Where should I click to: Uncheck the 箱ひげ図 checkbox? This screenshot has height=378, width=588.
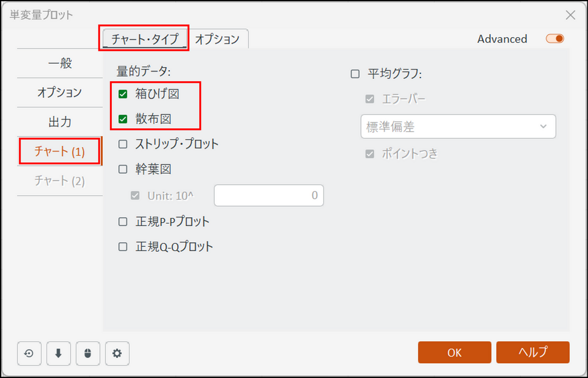click(123, 94)
